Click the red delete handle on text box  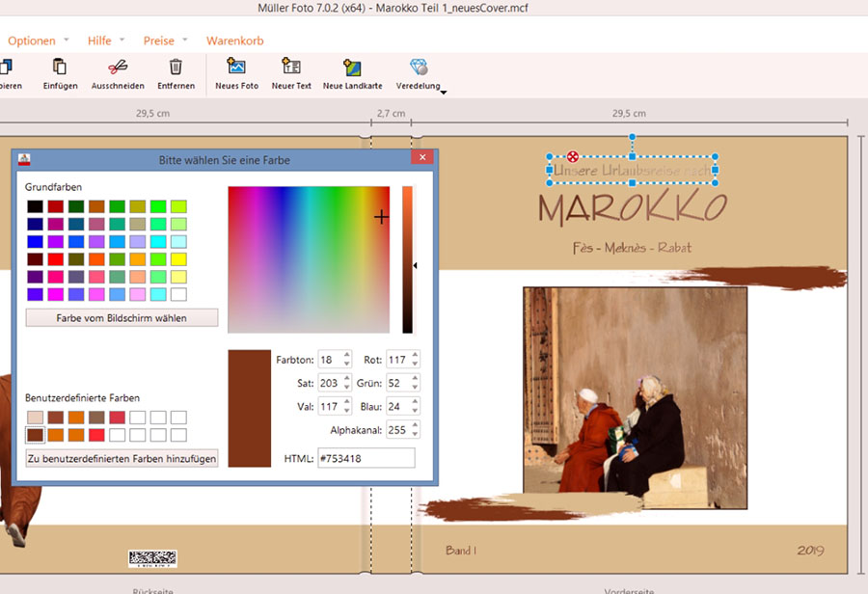tap(573, 156)
